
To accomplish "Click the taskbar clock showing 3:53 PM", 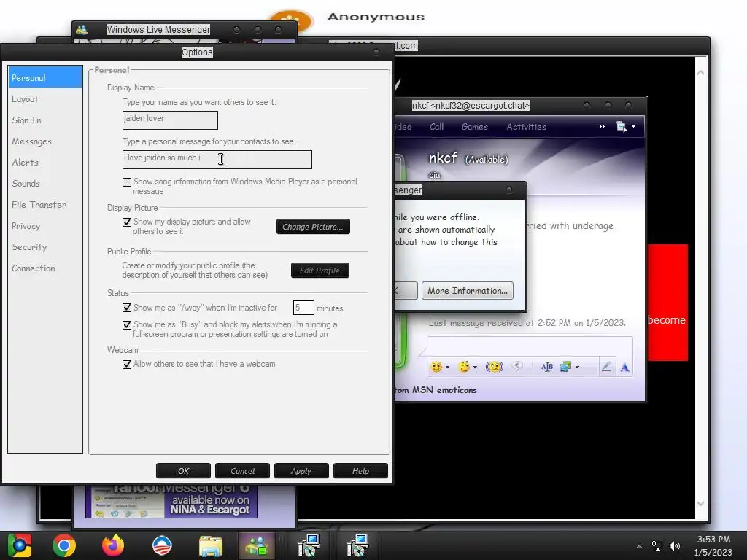I will pos(713,545).
